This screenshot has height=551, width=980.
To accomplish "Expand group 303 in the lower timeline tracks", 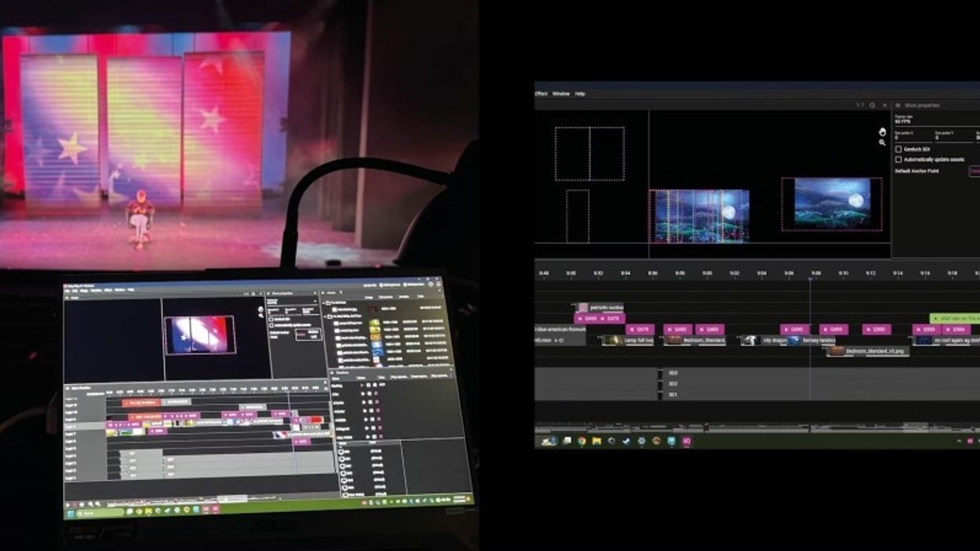I will (x=660, y=372).
